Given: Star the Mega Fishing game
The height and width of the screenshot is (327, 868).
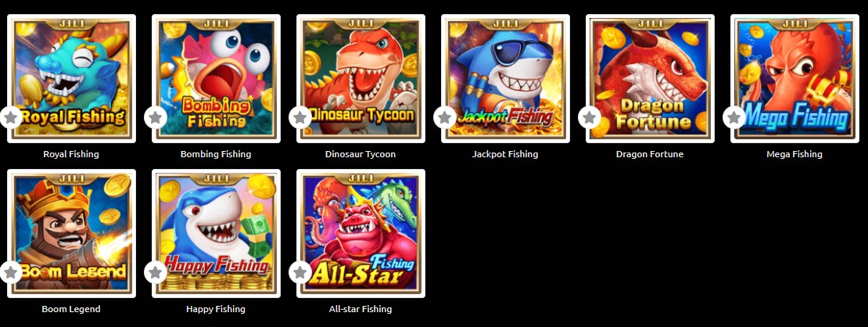Looking at the screenshot, I should click(734, 117).
